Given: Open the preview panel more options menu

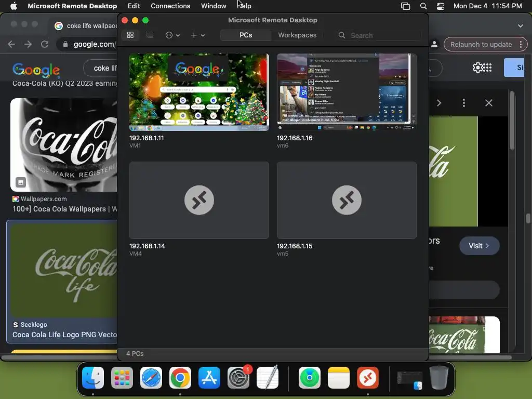Looking at the screenshot, I should 464,103.
